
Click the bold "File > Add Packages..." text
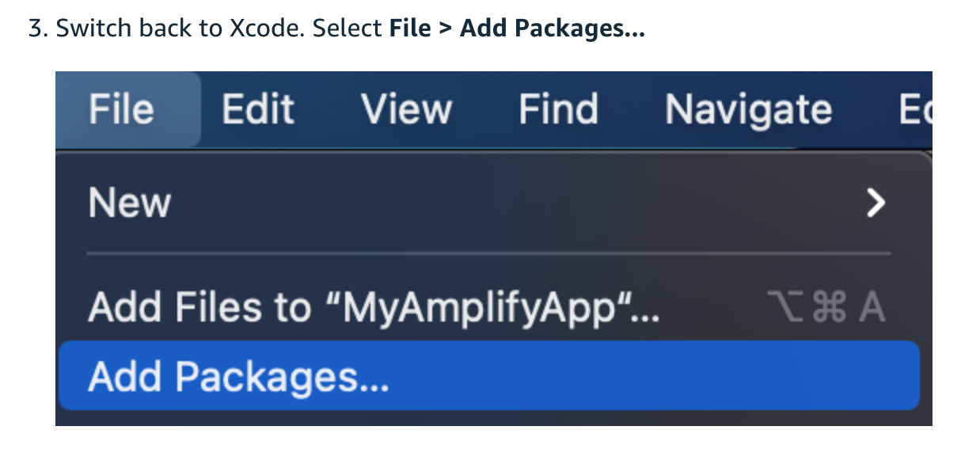click(x=518, y=30)
